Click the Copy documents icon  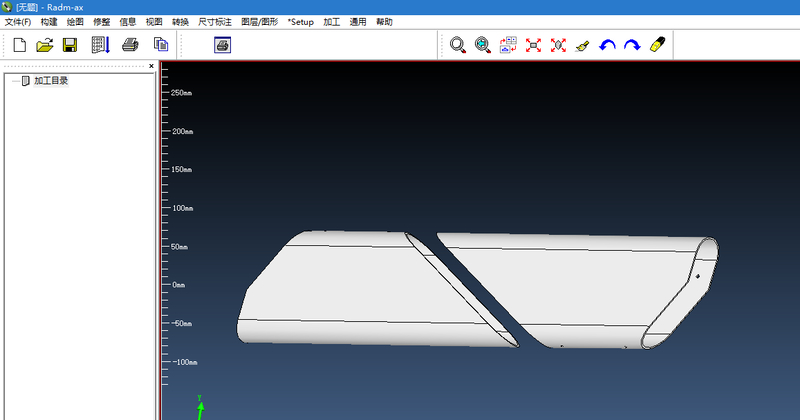pos(160,45)
